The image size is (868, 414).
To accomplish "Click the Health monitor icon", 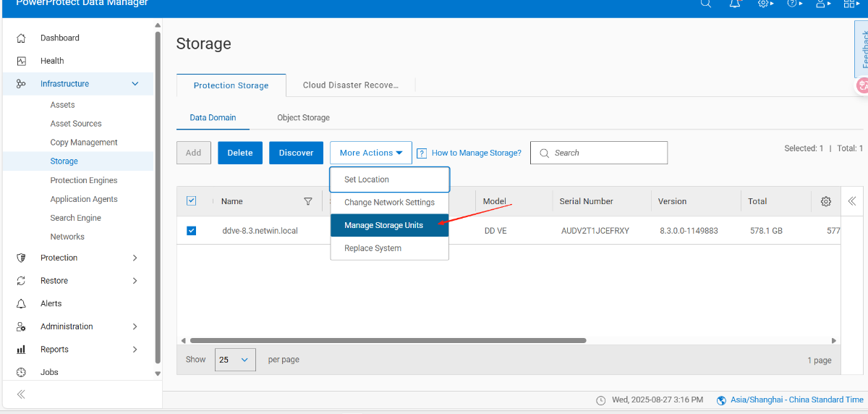I will pyautogui.click(x=21, y=61).
